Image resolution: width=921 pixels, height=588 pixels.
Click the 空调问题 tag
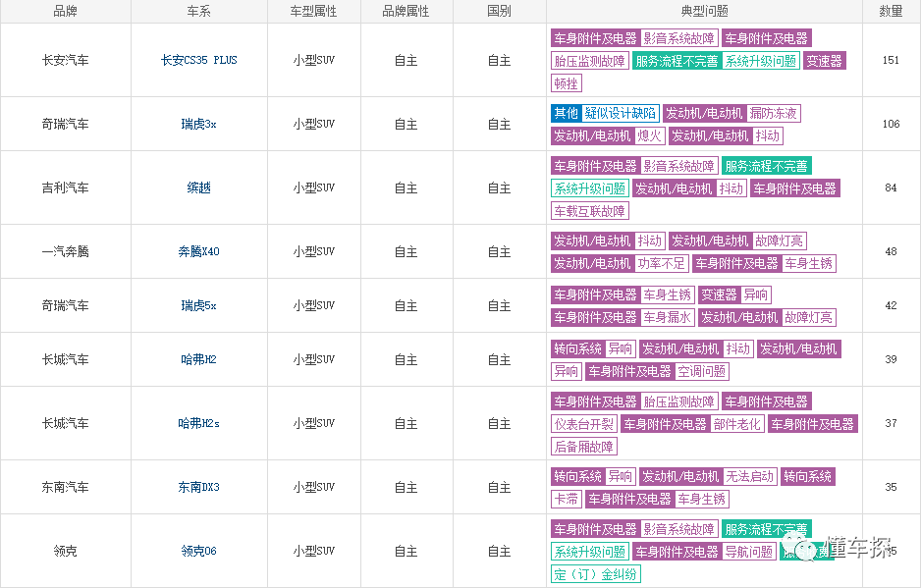tap(701, 372)
